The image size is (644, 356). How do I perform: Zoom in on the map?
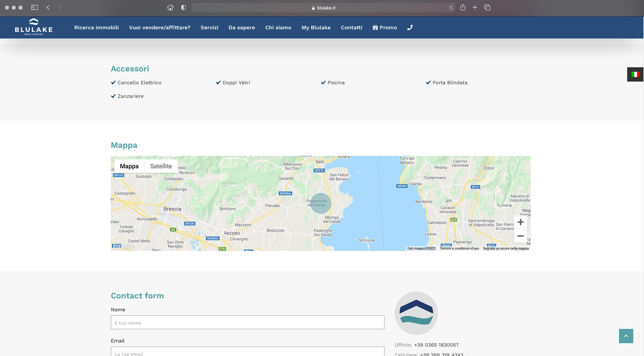tap(521, 222)
